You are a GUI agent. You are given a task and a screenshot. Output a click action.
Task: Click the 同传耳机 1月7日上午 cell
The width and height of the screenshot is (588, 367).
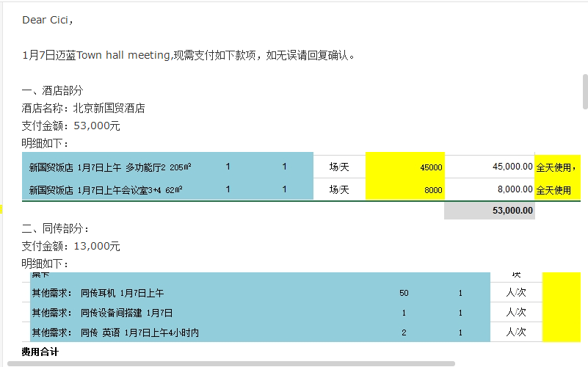(x=122, y=294)
